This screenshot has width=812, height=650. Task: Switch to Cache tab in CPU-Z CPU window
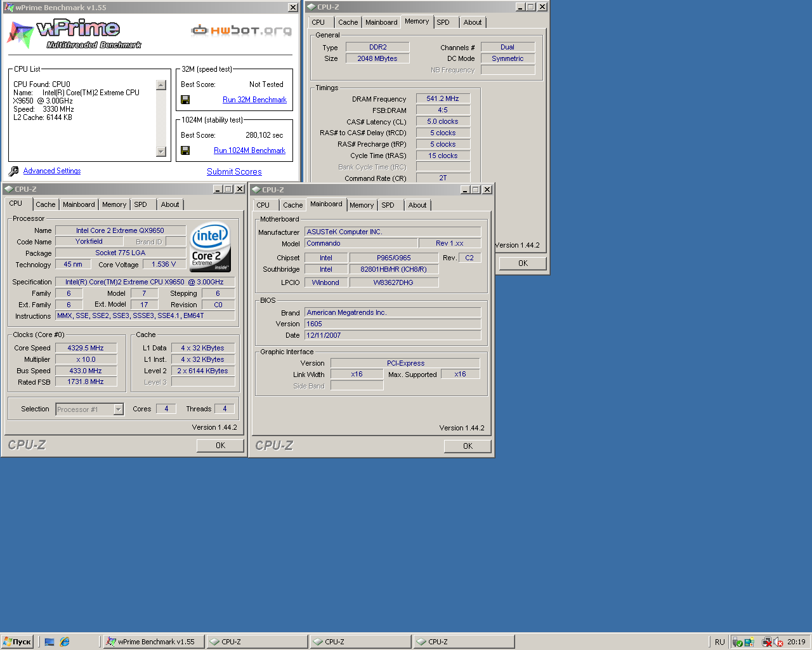click(x=45, y=204)
